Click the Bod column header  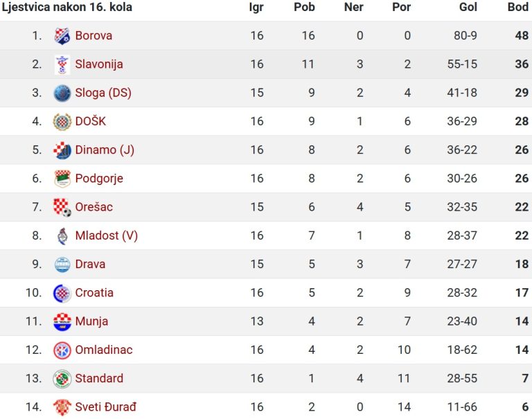(518, 7)
